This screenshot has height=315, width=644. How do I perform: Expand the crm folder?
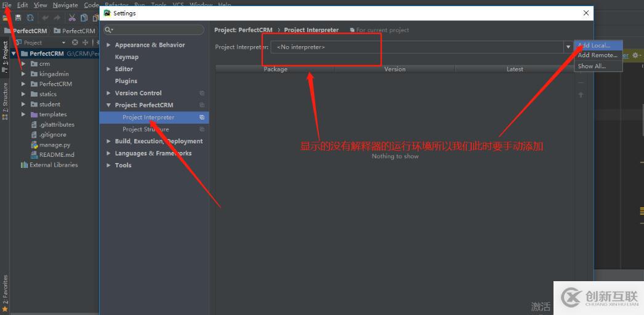click(x=23, y=63)
